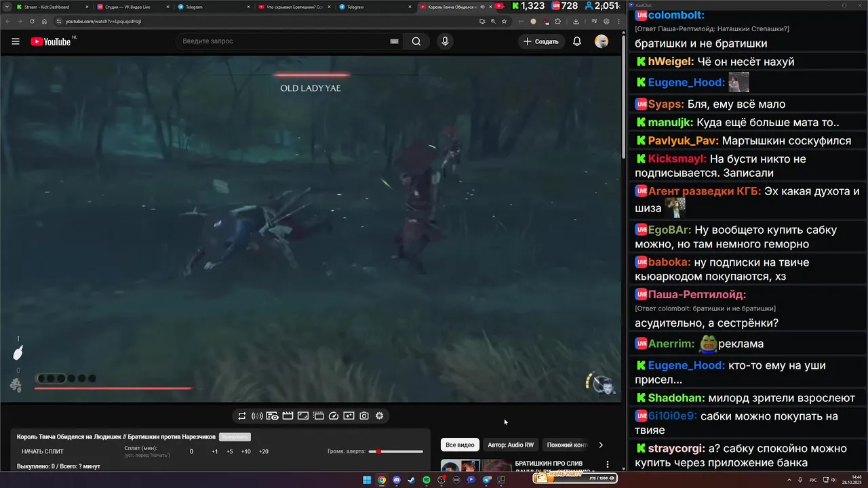The width and height of the screenshot is (868, 488).
Task: Click the YouTube search magnifier button
Action: tap(416, 41)
